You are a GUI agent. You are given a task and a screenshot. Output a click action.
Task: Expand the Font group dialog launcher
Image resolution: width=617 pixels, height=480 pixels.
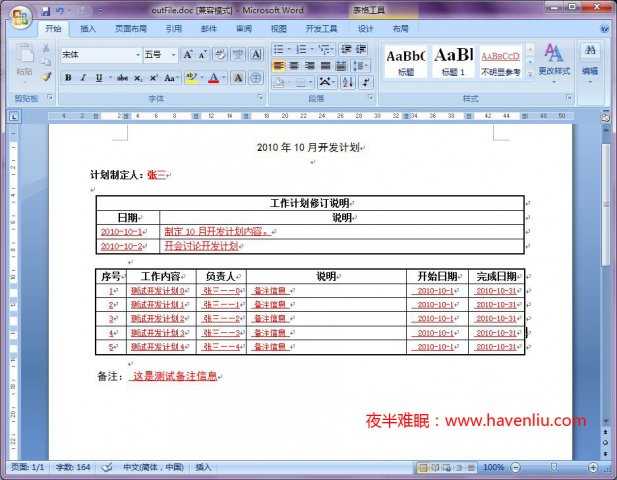[260, 98]
